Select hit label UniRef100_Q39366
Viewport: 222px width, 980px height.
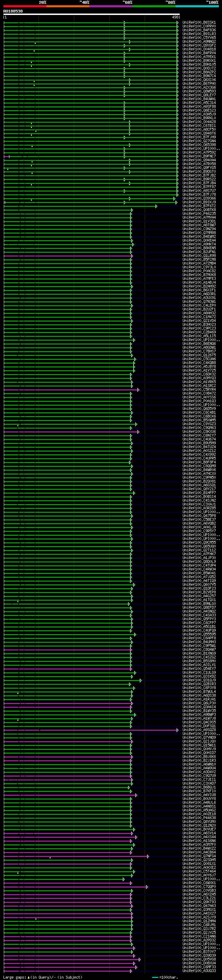199,198
